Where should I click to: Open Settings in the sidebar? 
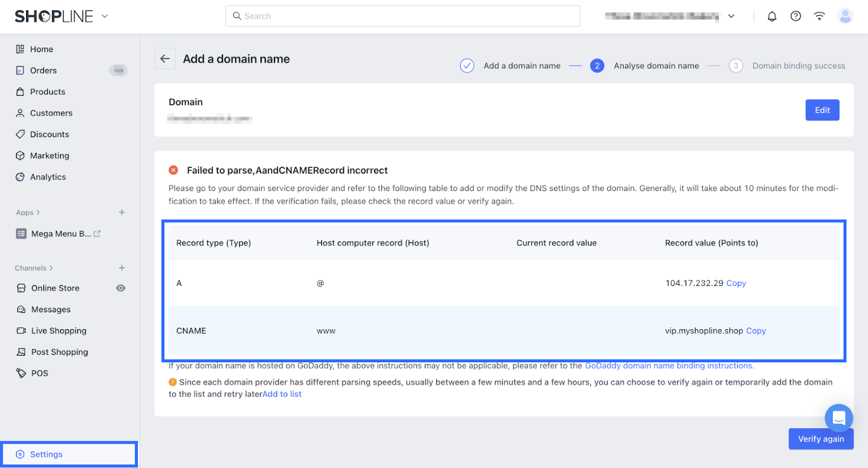69,454
